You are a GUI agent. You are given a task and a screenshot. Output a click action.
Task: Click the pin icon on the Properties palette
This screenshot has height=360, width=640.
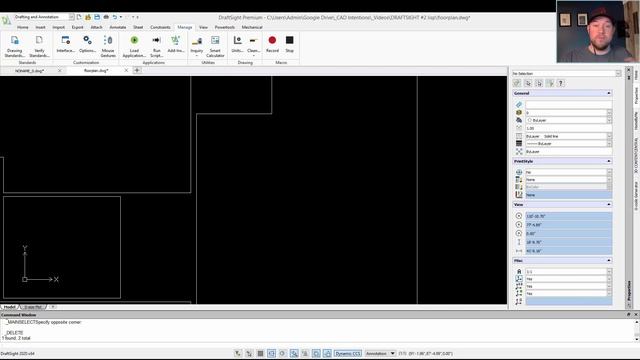(x=629, y=78)
